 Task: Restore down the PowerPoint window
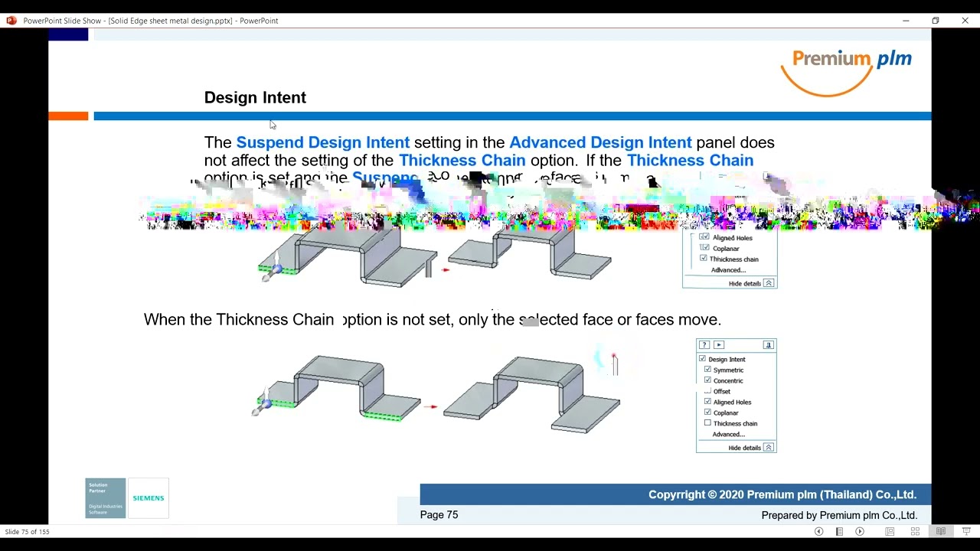point(935,21)
